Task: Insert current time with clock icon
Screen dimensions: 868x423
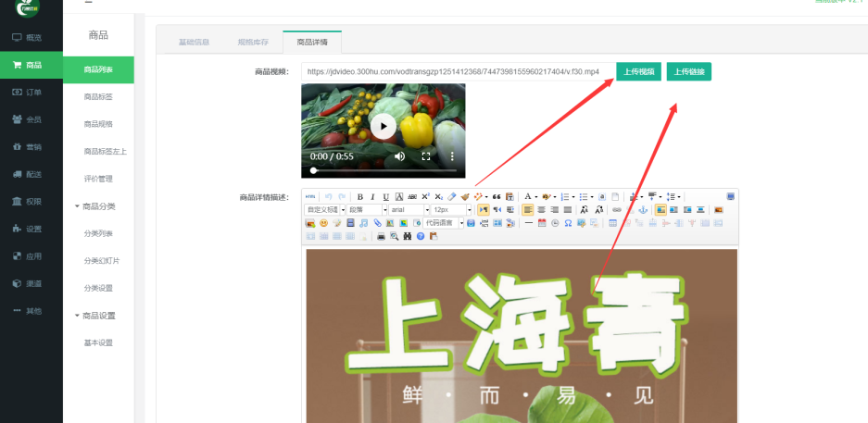Action: pyautogui.click(x=555, y=223)
